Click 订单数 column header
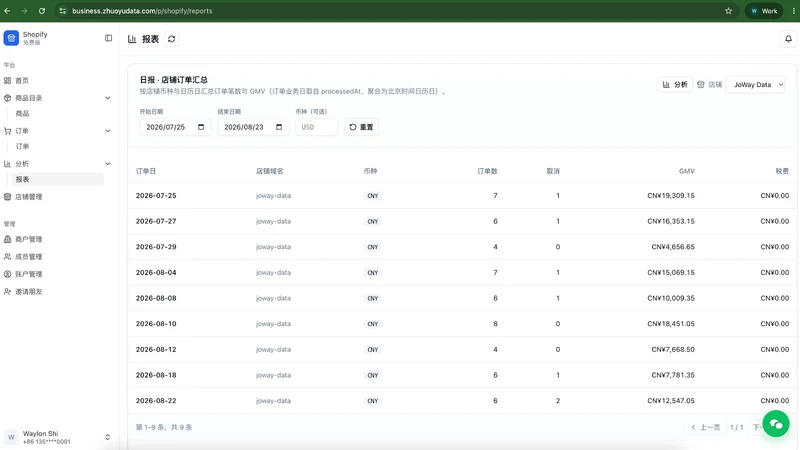Screen dimensions: 800x450 (487, 171)
